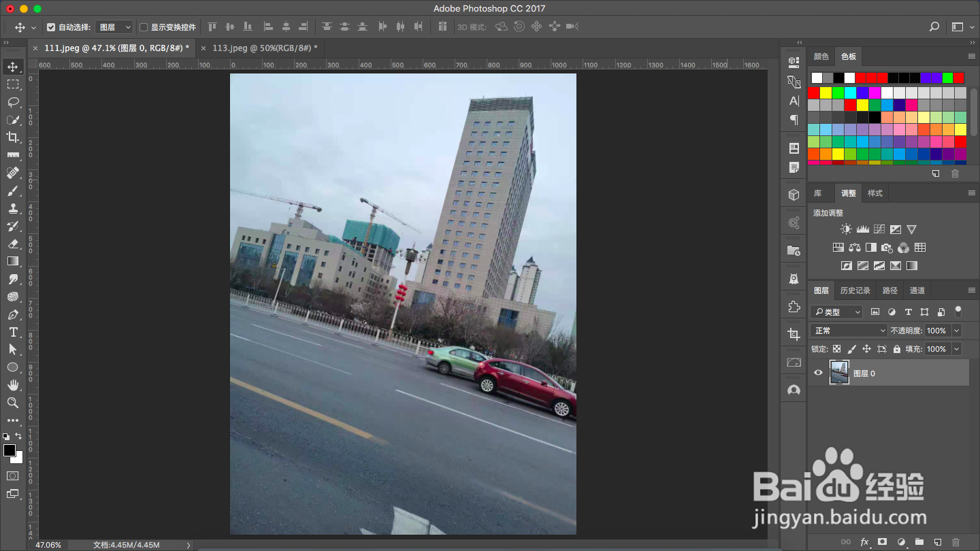Screen dimensions: 980x551
Task: Expand the status bar info arrow
Action: tap(189, 545)
